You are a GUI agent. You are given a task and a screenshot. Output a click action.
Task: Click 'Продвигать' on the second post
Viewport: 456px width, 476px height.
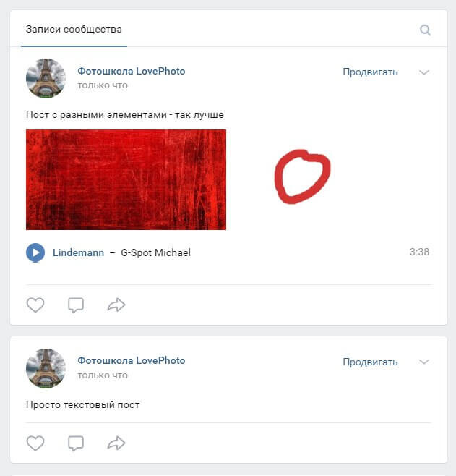[370, 362]
